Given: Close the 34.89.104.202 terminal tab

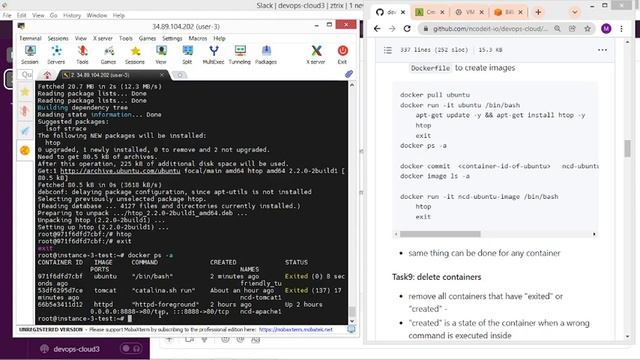Looking at the screenshot, I should [x=162, y=75].
